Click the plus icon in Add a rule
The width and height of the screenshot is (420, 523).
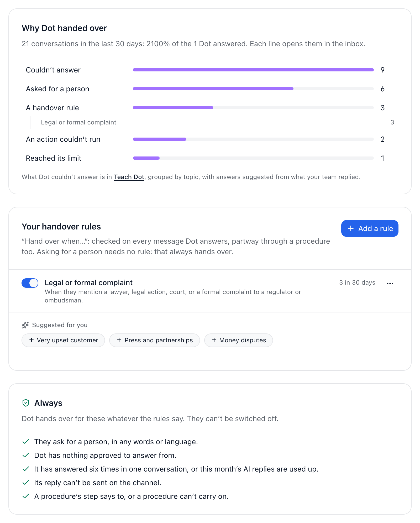[x=351, y=228]
